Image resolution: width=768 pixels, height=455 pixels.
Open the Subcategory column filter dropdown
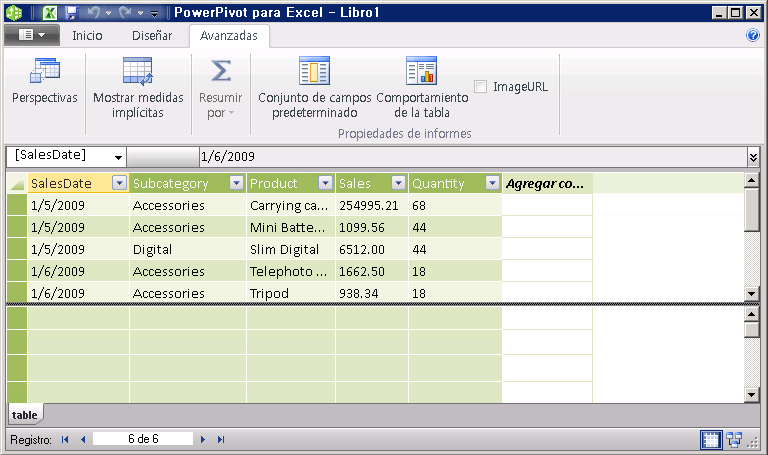237,183
